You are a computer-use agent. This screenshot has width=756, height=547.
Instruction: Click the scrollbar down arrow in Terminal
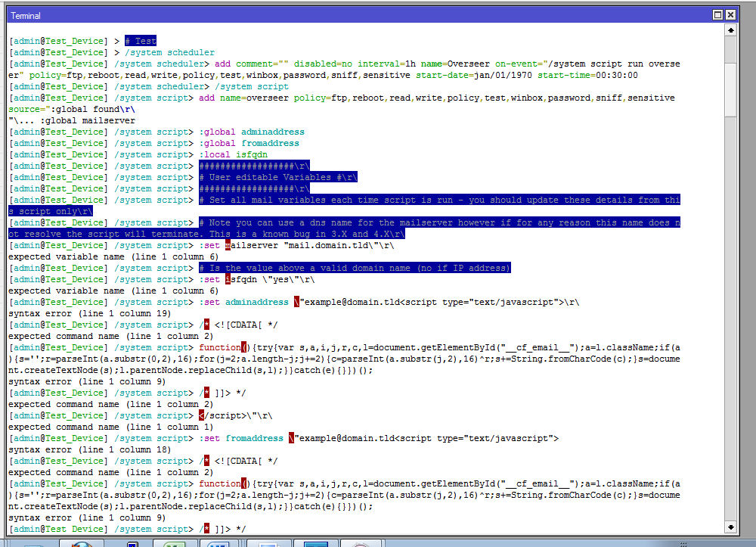730,527
